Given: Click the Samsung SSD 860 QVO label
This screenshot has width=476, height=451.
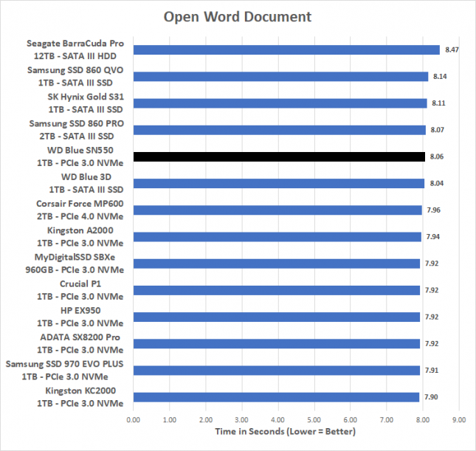Looking at the screenshot, I should pos(75,77).
